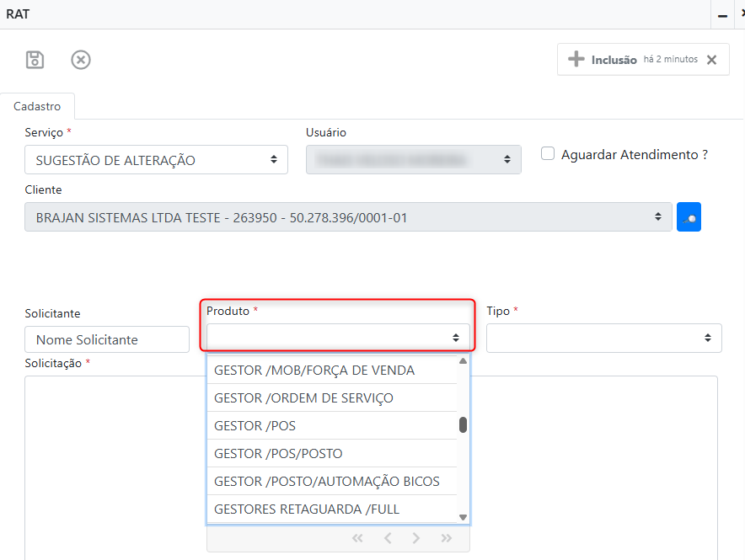Go to last page of product list
Viewport: 745px width, 560px height.
[446, 538]
